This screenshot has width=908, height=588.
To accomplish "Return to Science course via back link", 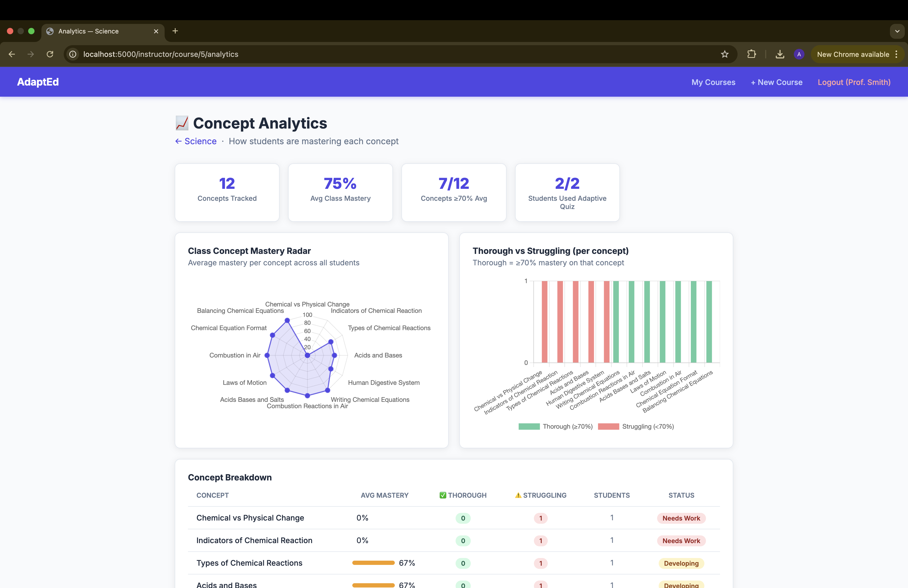I will pos(196,141).
